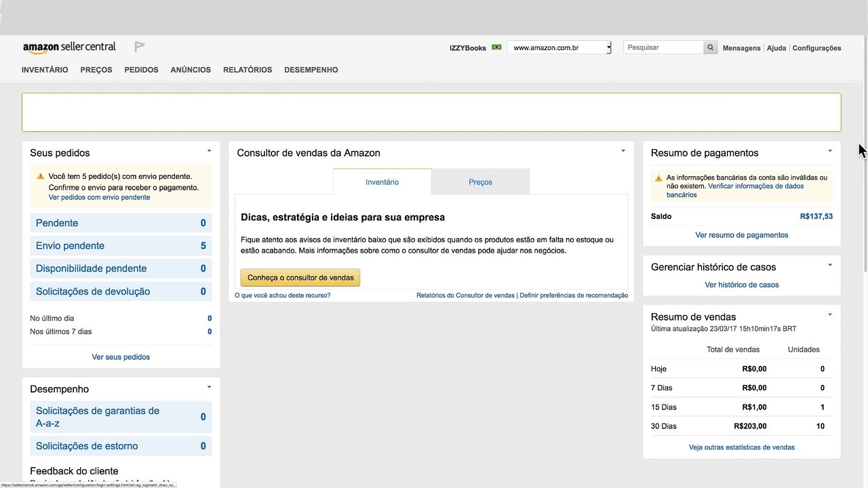
Task: Click Ver histórico de casos link
Action: pos(742,285)
